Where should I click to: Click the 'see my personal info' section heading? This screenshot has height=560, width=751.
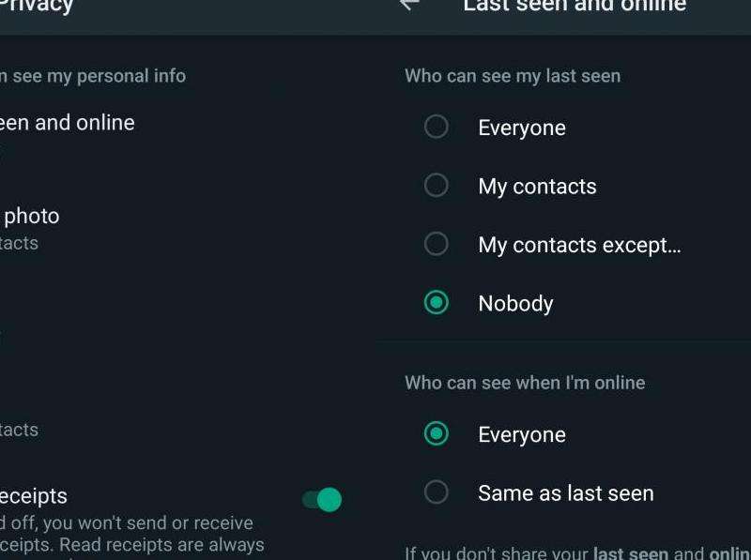click(94, 76)
